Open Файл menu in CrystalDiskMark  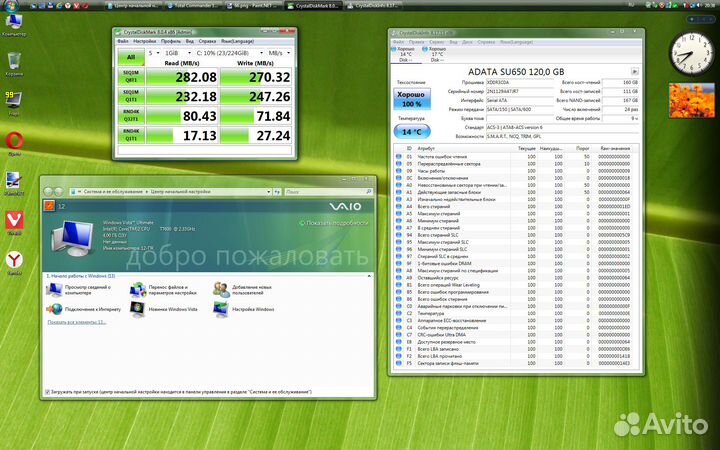click(122, 42)
